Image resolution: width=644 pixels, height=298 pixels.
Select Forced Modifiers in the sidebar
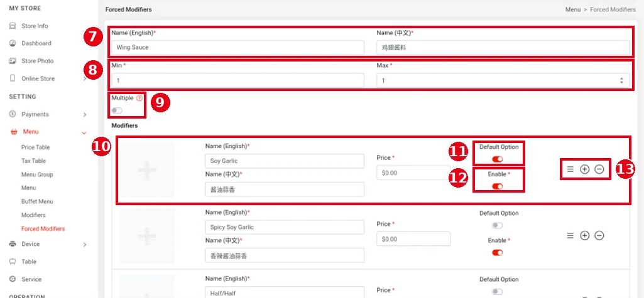(x=43, y=229)
